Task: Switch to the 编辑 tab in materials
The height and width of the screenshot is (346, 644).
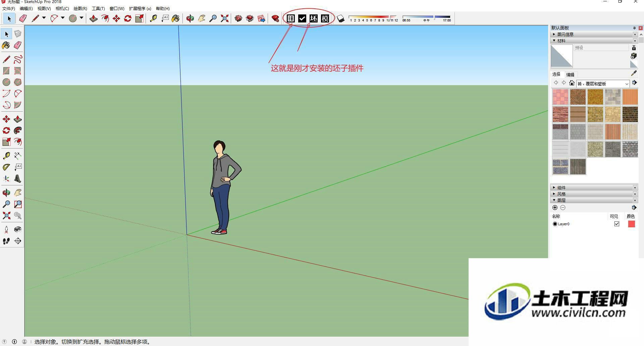Action: pyautogui.click(x=570, y=75)
